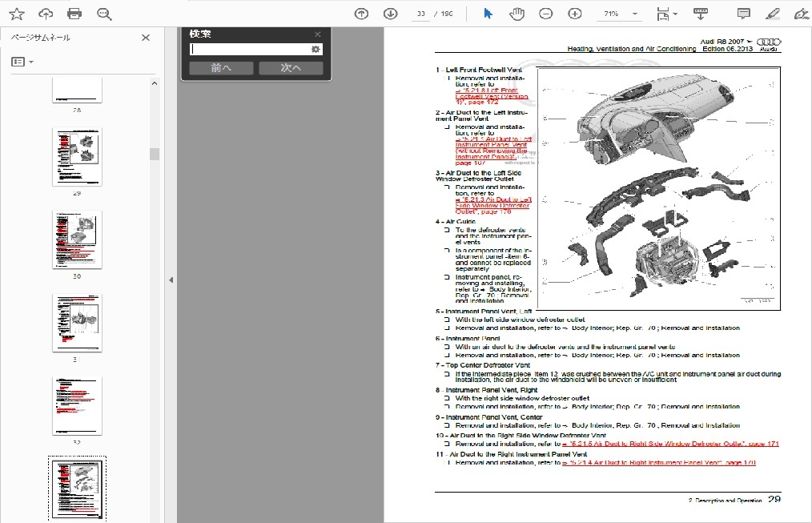This screenshot has height=523, width=812.
Task: Collapse the left navigation pane arrow
Action: tap(170, 280)
